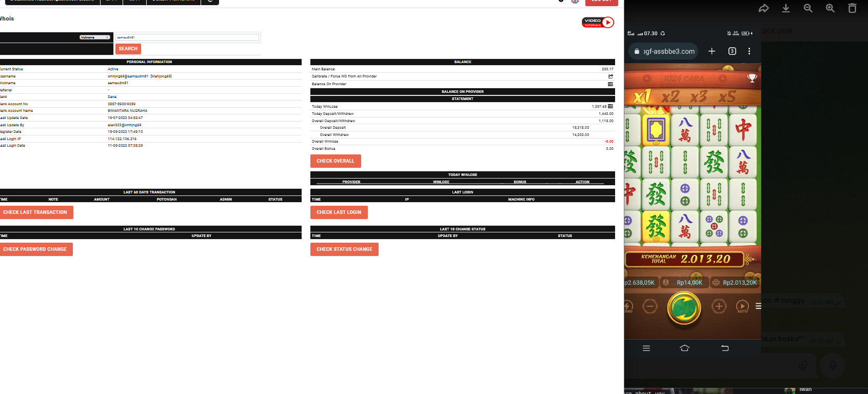Image resolution: width=868 pixels, height=394 pixels.
Task: Forward the image with share arrow
Action: [x=764, y=8]
